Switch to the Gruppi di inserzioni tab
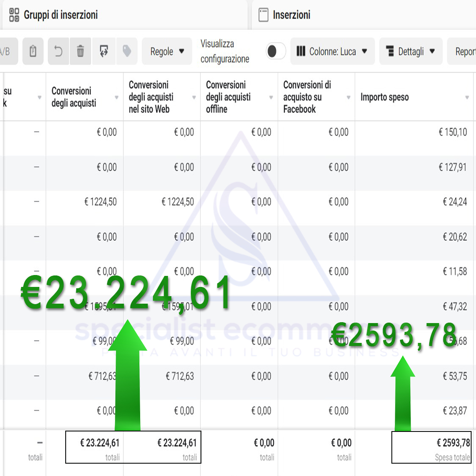The height and width of the screenshot is (476, 476). coord(61,15)
